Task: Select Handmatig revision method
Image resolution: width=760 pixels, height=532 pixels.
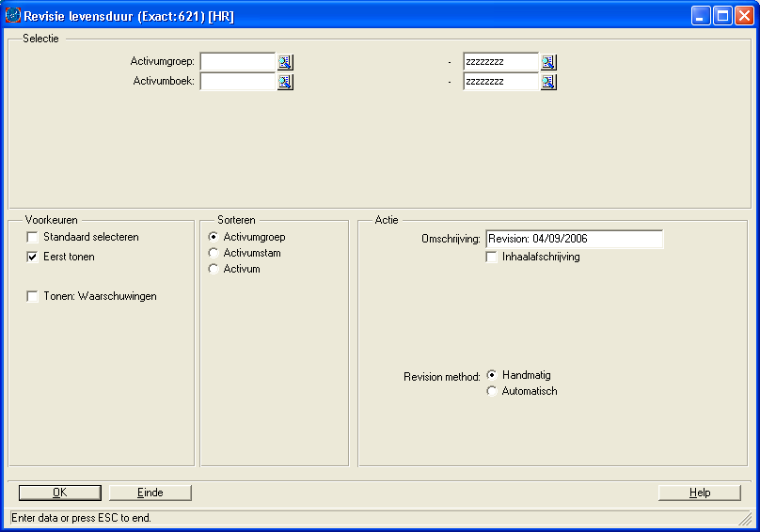Action: click(x=492, y=374)
